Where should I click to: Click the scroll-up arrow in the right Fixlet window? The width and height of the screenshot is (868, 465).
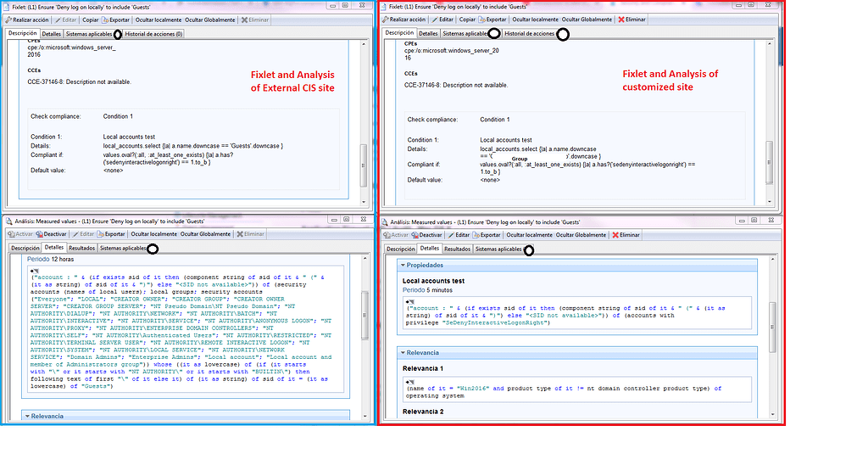(770, 44)
